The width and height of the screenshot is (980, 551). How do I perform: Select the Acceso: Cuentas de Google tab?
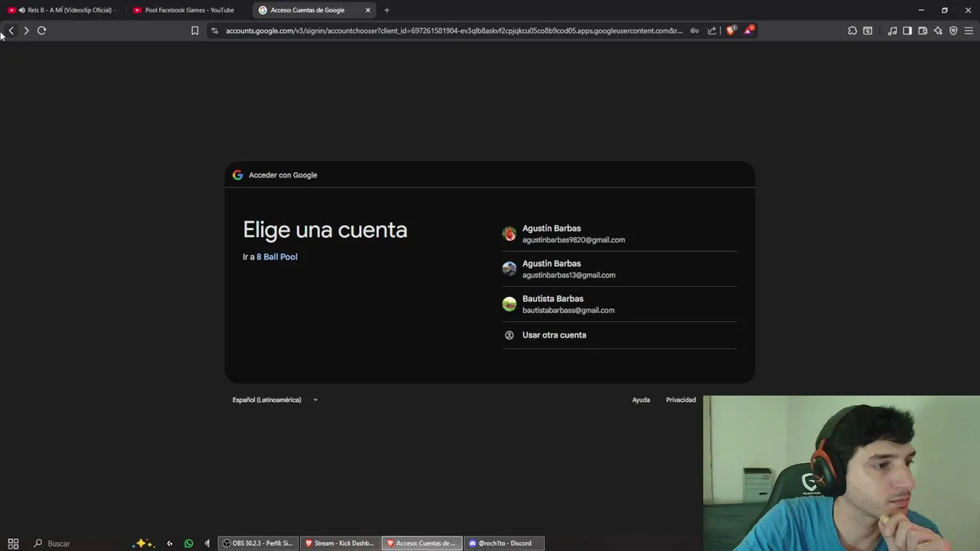pyautogui.click(x=314, y=10)
